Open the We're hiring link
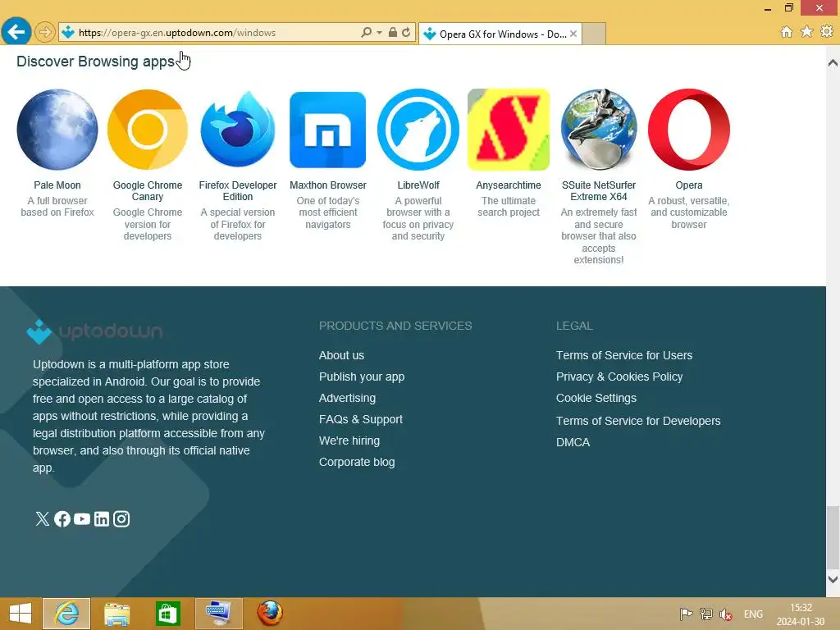 349,441
